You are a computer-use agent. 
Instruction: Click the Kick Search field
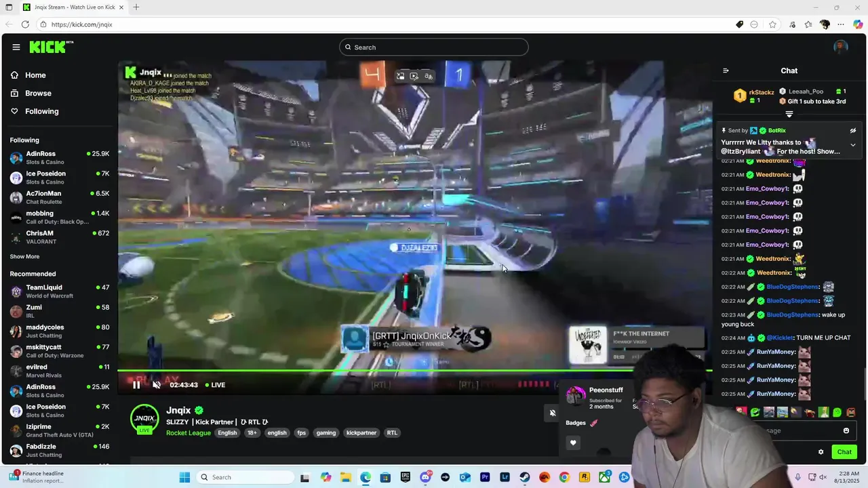coord(434,47)
